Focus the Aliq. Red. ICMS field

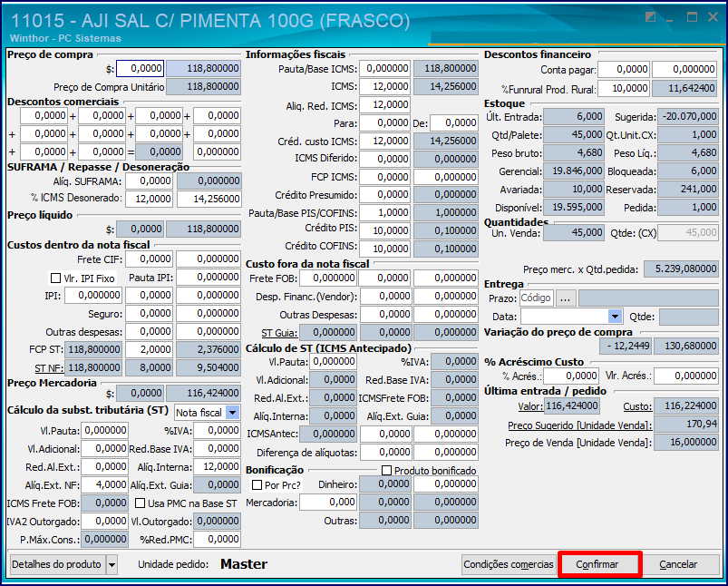(x=384, y=104)
